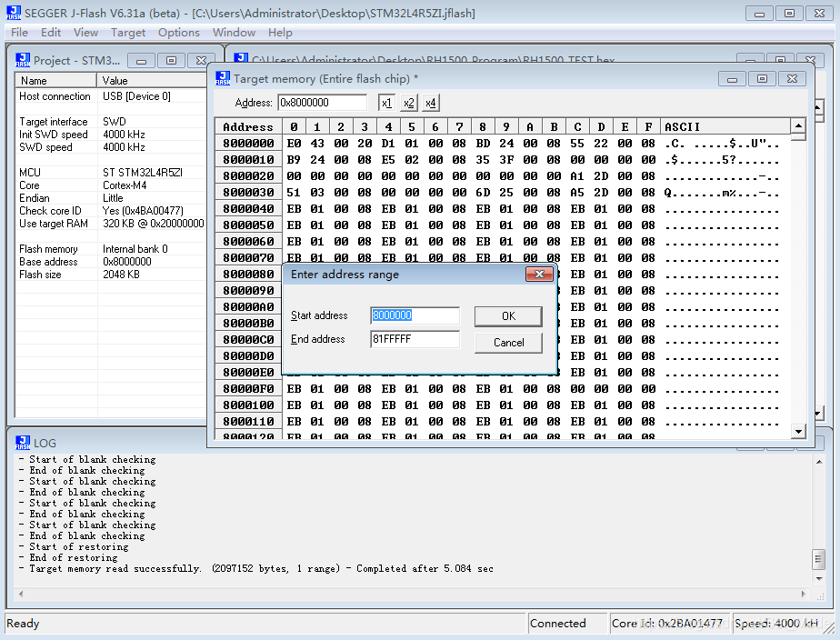Screen dimensions: 840x640
Task: Click OK in address range dialog
Action: 508,316
